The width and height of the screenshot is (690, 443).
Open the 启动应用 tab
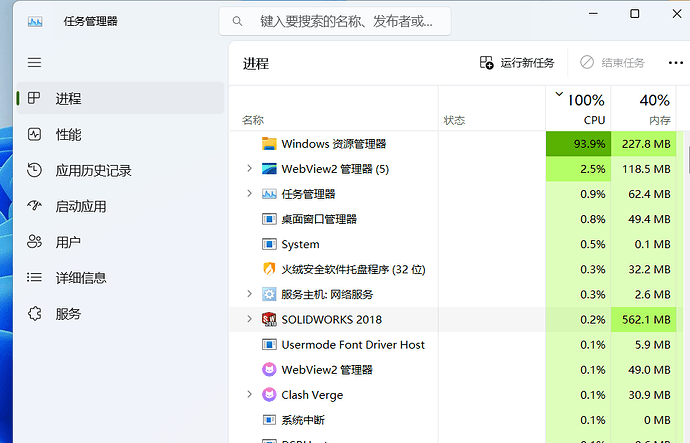point(120,206)
